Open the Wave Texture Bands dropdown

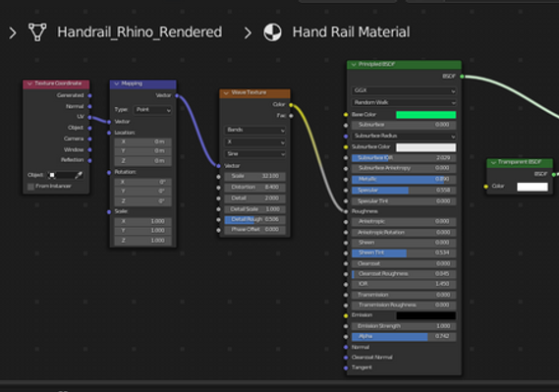pyautogui.click(x=254, y=130)
